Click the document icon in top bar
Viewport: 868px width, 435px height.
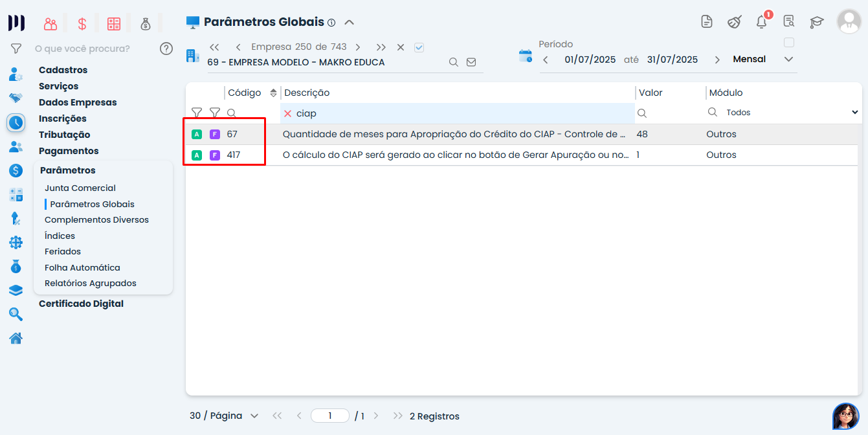point(707,22)
